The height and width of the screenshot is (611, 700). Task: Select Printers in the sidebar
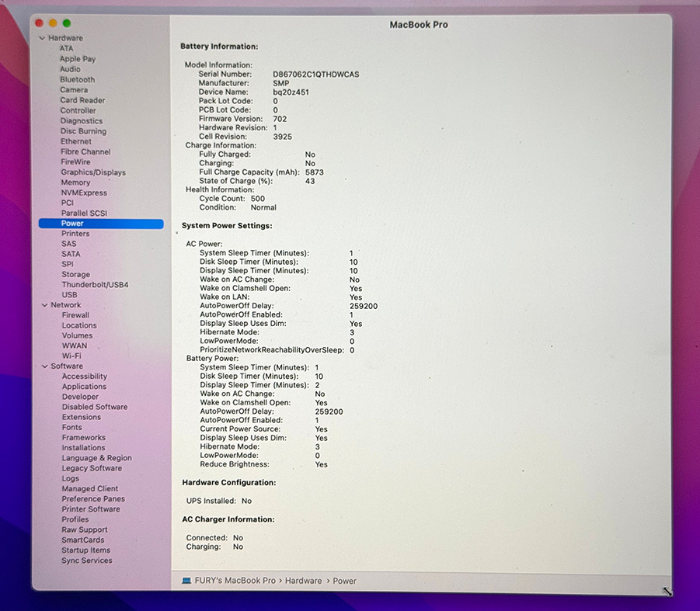tap(75, 233)
